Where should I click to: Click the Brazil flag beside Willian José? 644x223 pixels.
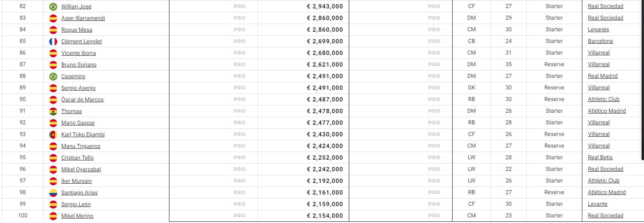tap(53, 6)
